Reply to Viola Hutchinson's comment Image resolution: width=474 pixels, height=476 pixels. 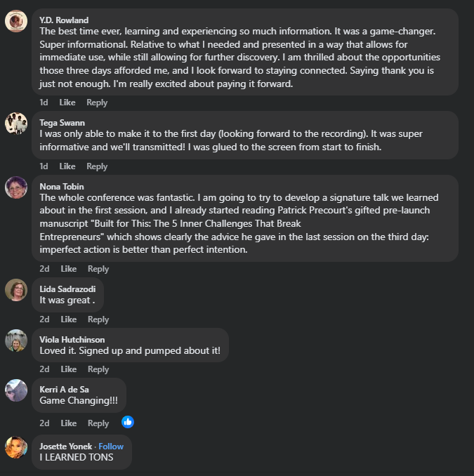pyautogui.click(x=98, y=369)
